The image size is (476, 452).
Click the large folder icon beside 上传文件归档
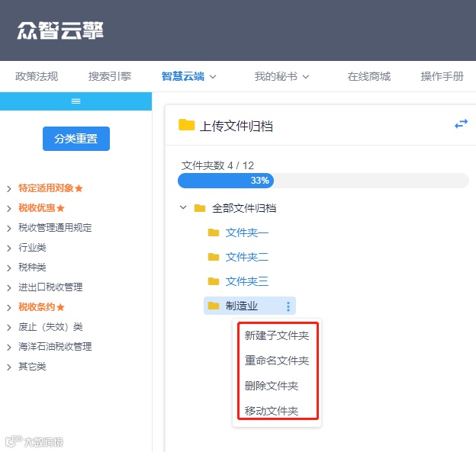coord(186,125)
